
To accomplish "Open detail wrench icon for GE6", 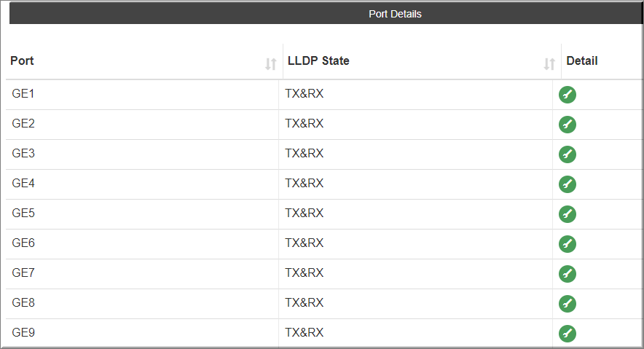I will point(568,244).
